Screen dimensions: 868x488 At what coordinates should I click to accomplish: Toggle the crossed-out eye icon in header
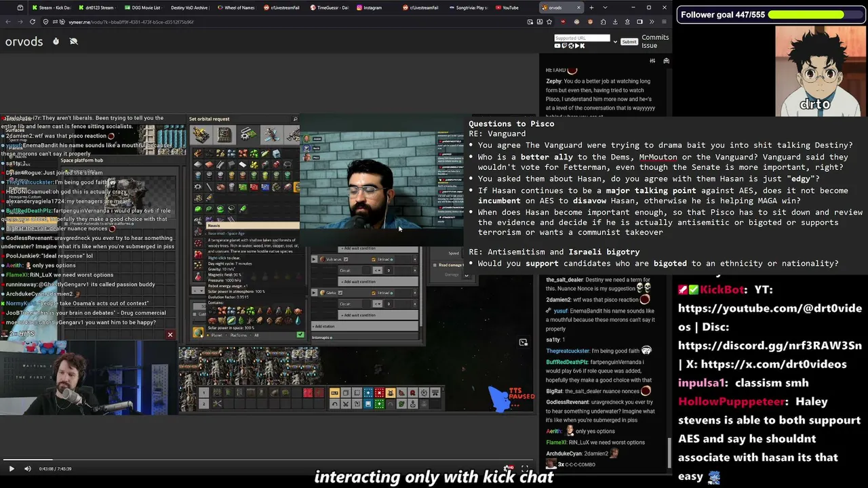coord(73,41)
